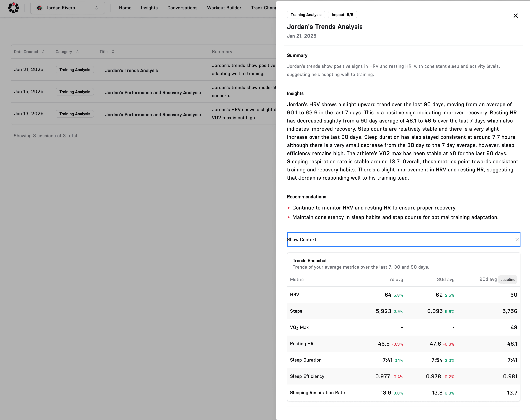
Task: Open the Workout Builder tab
Action: point(224,8)
